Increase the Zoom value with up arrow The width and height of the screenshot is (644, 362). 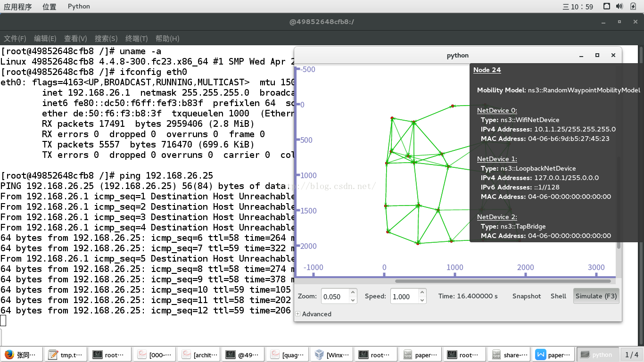[x=353, y=293]
